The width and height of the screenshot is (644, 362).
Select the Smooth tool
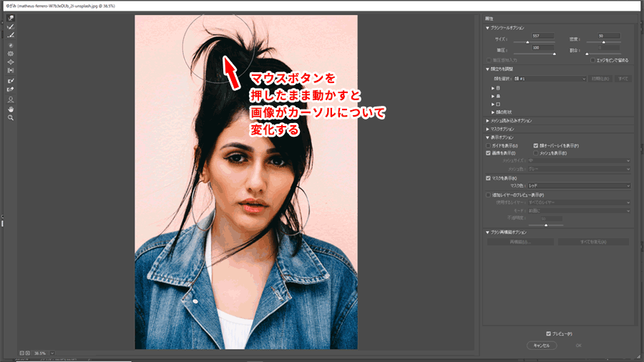click(x=11, y=35)
